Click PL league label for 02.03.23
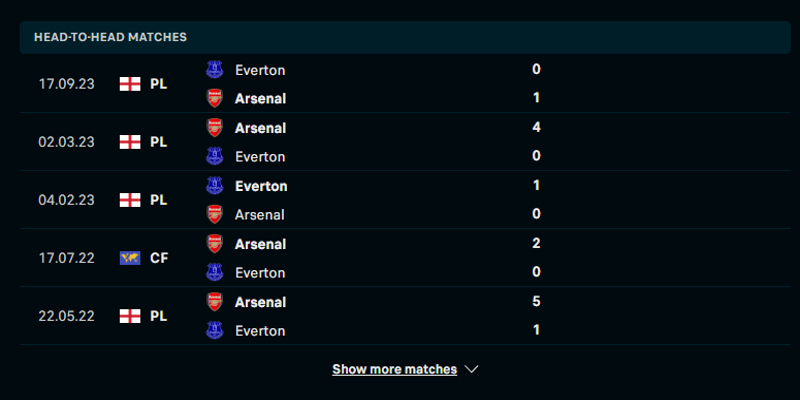The height and width of the screenshot is (400, 800). point(158,142)
